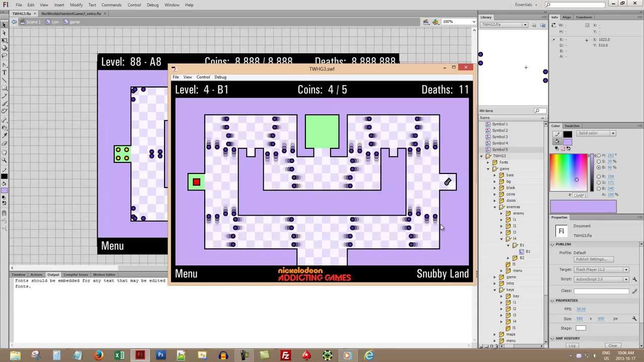Click the black stroke color swatch in Color panel
This screenshot has width=644, height=362.
(568, 134)
